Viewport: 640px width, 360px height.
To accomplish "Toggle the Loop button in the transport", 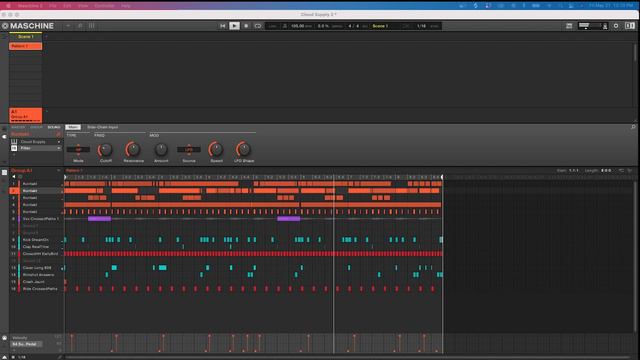I will pyautogui.click(x=258, y=26).
